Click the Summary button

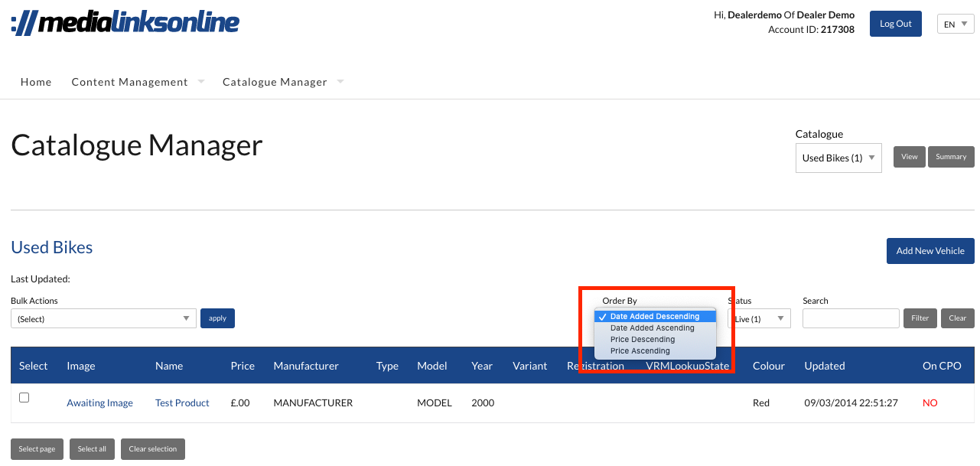(x=950, y=157)
